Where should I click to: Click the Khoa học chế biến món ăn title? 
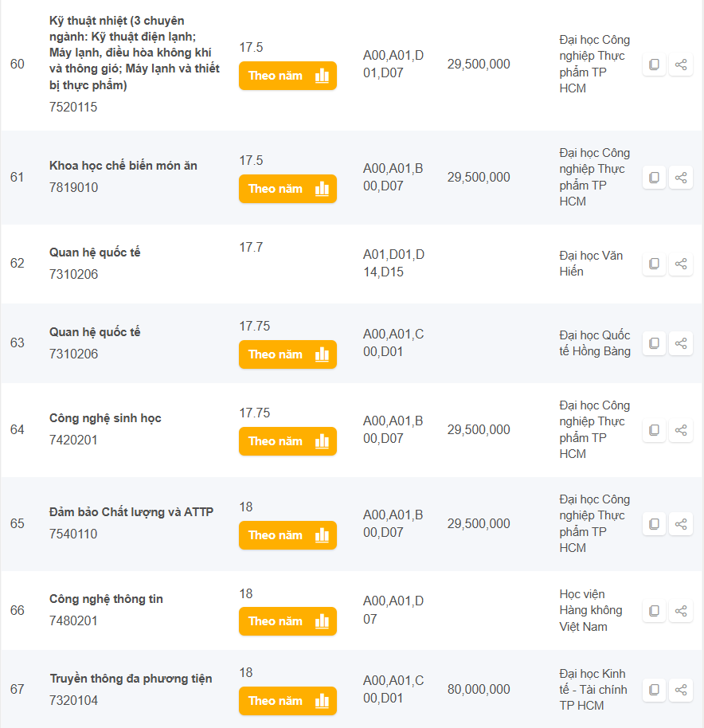[123, 166]
